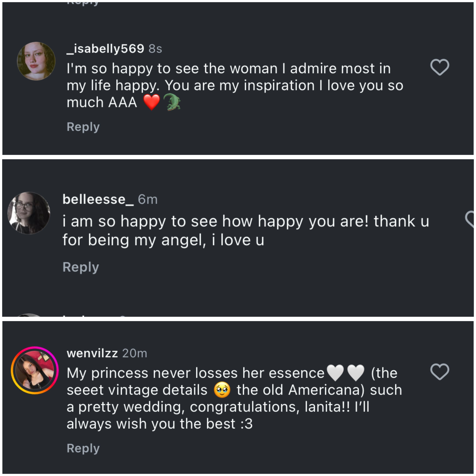476x476 pixels.
Task: Click the 8s timestamp
Action: [155, 49]
